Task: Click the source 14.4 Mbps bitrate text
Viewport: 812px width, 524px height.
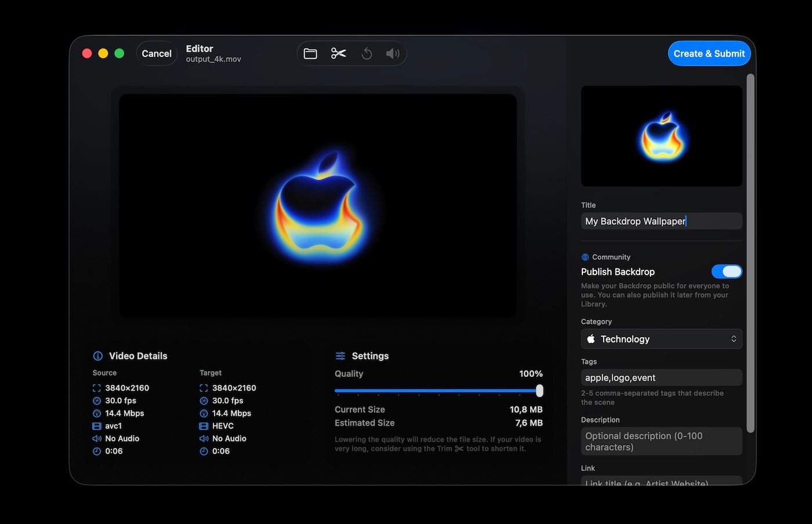Action: [x=125, y=413]
